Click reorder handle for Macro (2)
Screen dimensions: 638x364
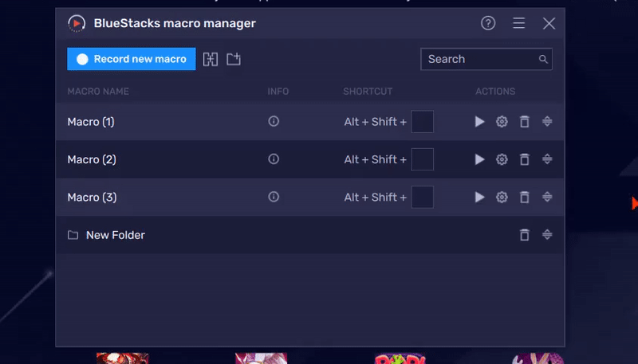547,159
